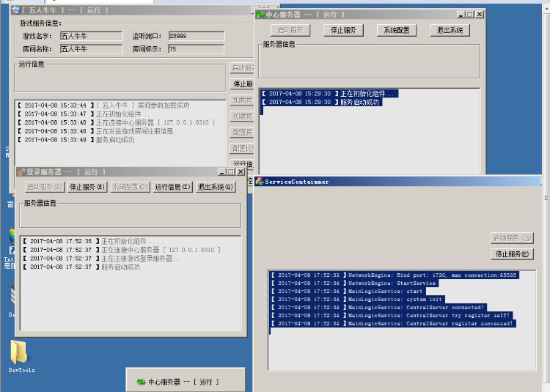Open 运行信息(I) in the 登录服务器 window
550x392 pixels.
click(x=173, y=187)
